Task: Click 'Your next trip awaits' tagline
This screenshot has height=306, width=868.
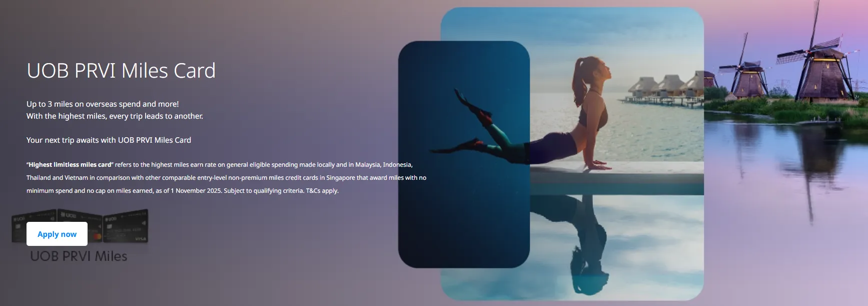Action: (x=109, y=140)
